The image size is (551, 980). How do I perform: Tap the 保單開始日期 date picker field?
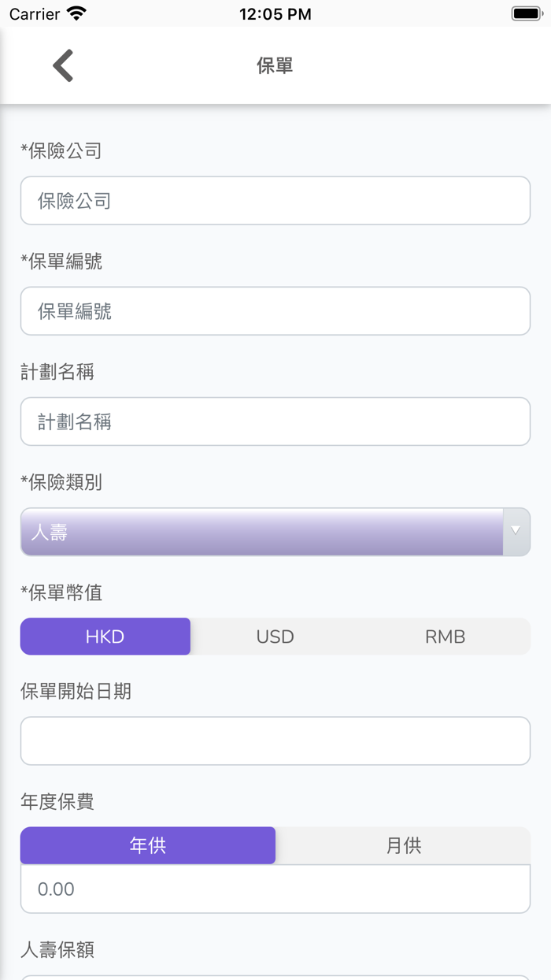tap(275, 741)
